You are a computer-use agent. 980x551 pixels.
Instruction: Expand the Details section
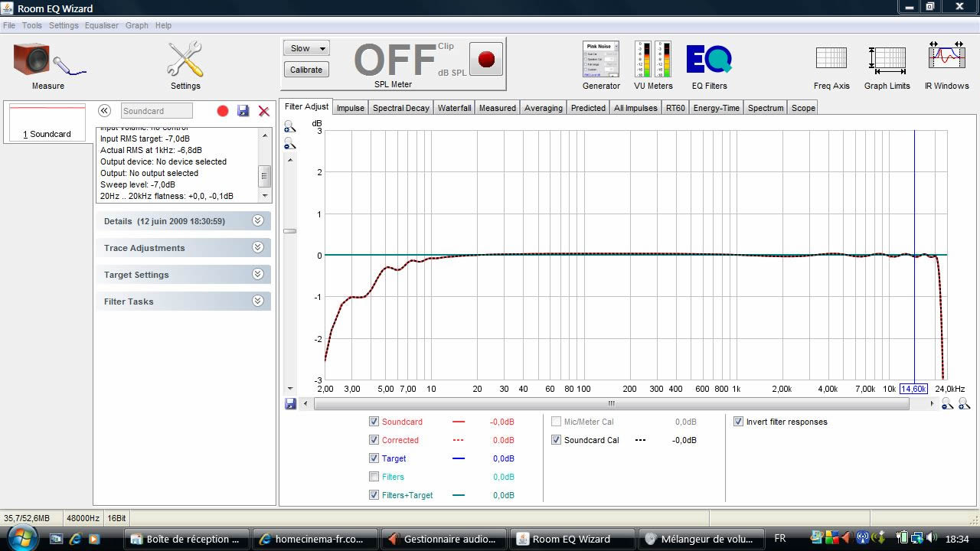point(183,221)
